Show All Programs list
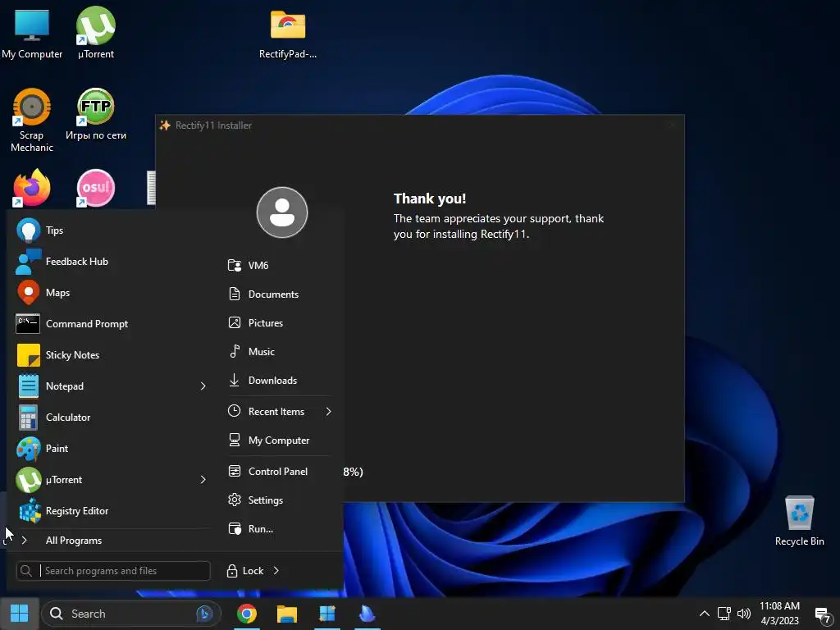This screenshot has width=840, height=630. [111, 540]
